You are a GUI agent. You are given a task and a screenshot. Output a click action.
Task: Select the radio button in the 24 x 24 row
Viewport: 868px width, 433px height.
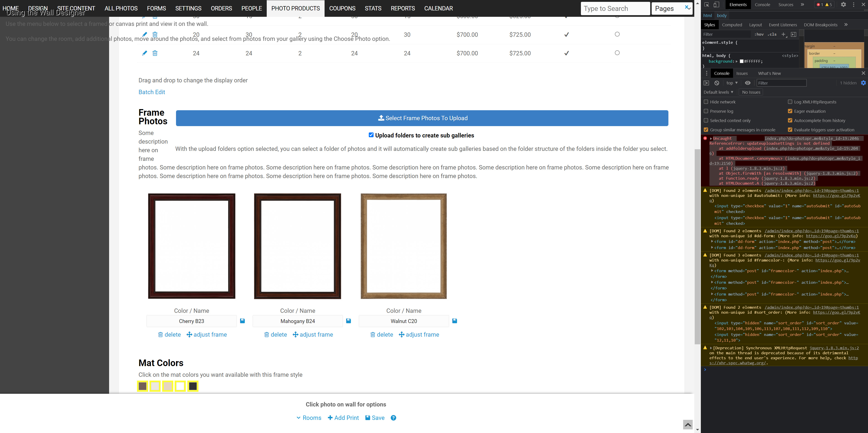(x=617, y=53)
